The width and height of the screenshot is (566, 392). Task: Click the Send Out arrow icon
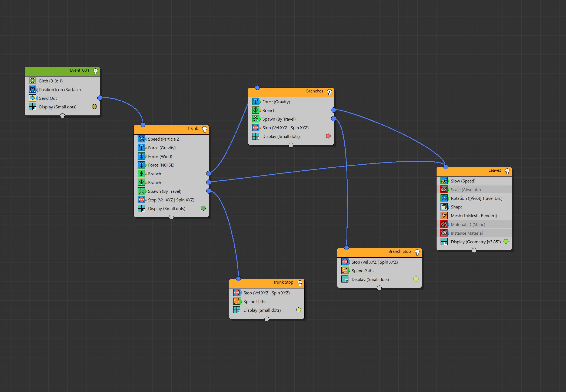pyautogui.click(x=32, y=98)
